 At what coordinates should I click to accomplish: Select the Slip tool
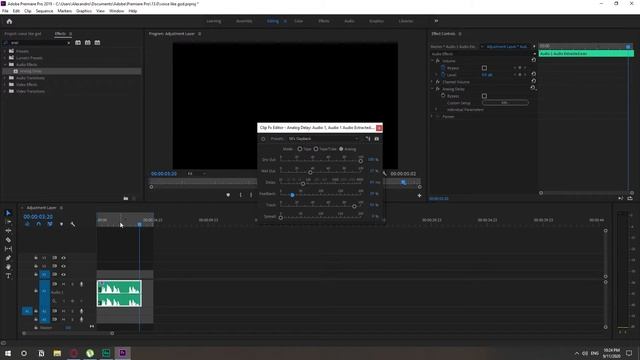[8, 249]
